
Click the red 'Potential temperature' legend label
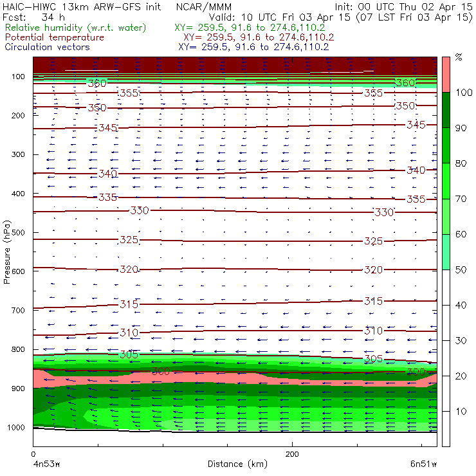[55, 37]
